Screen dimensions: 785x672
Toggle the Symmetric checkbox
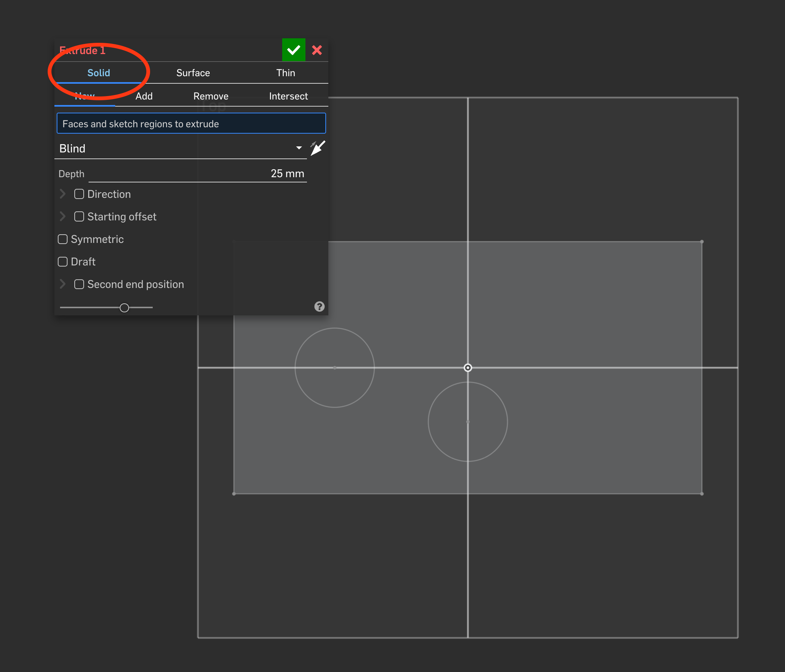[x=63, y=239]
